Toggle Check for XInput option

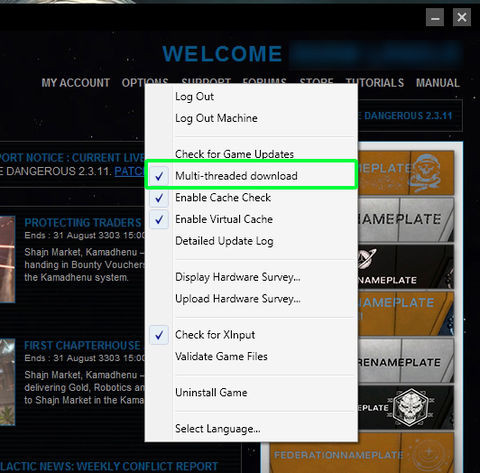[x=251, y=335]
